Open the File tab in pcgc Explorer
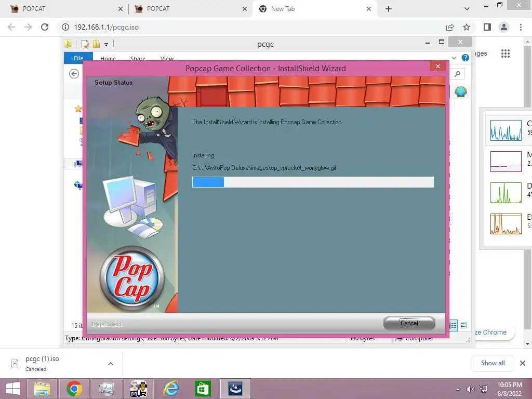The width and height of the screenshot is (532, 399). (78, 58)
